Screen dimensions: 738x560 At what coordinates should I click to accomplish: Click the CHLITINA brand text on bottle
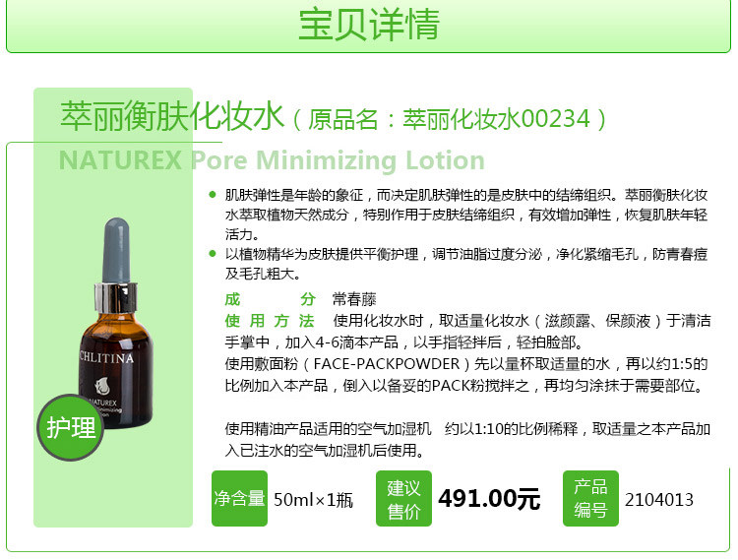point(106,357)
